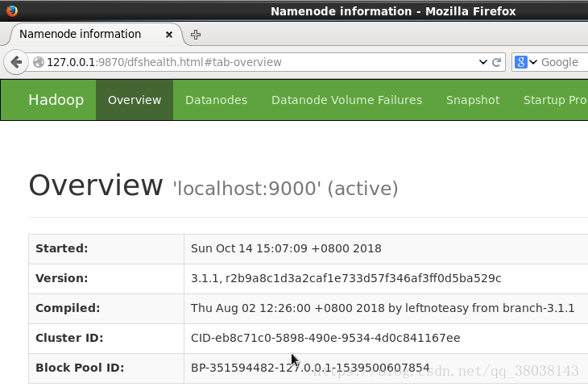
Task: Click the Hadoop brand link
Action: (56, 100)
